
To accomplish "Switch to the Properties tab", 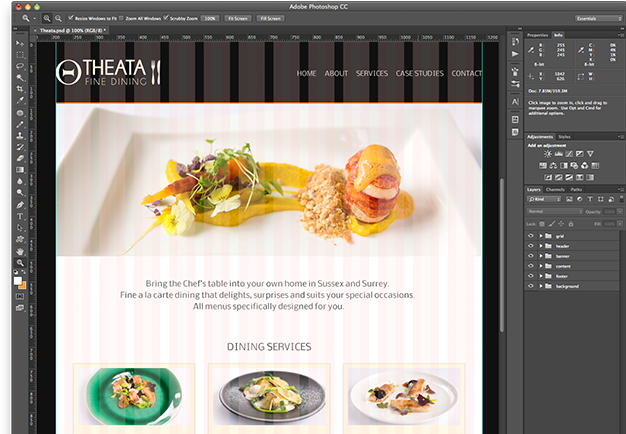I will click(x=537, y=35).
